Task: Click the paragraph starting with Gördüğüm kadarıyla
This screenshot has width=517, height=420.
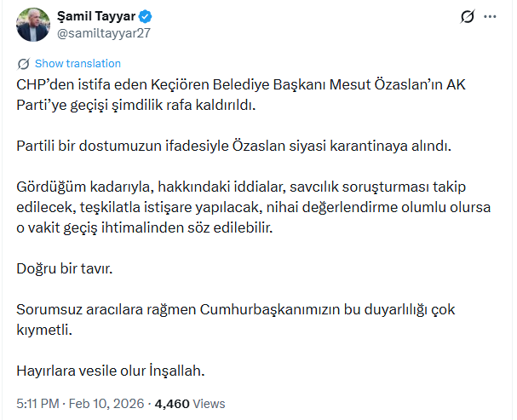Action: [x=256, y=208]
